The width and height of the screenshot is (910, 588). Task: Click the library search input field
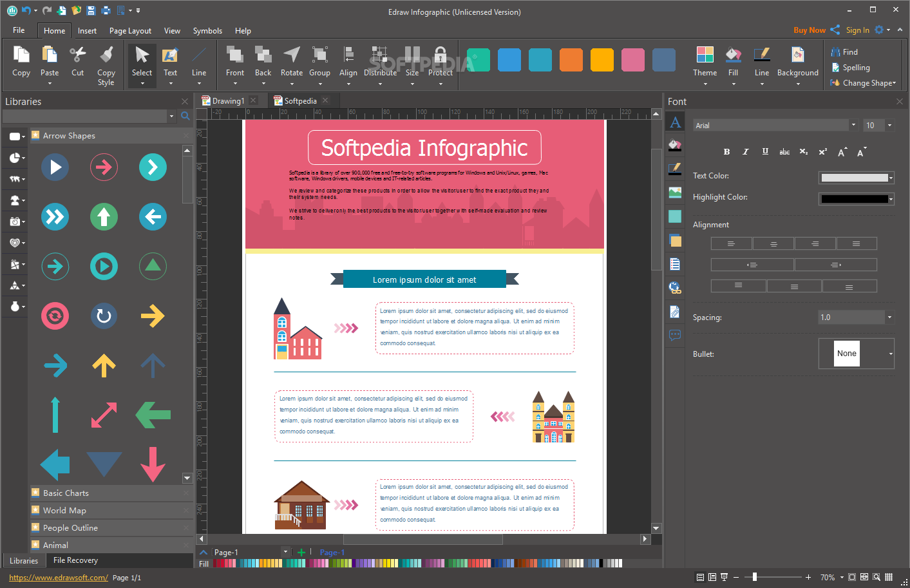tap(85, 116)
